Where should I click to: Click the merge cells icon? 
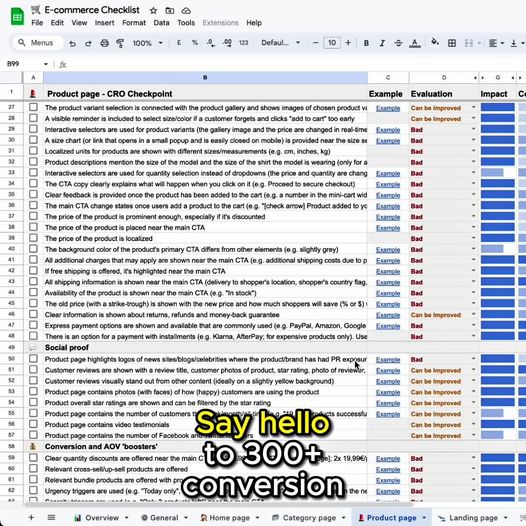pos(469,43)
